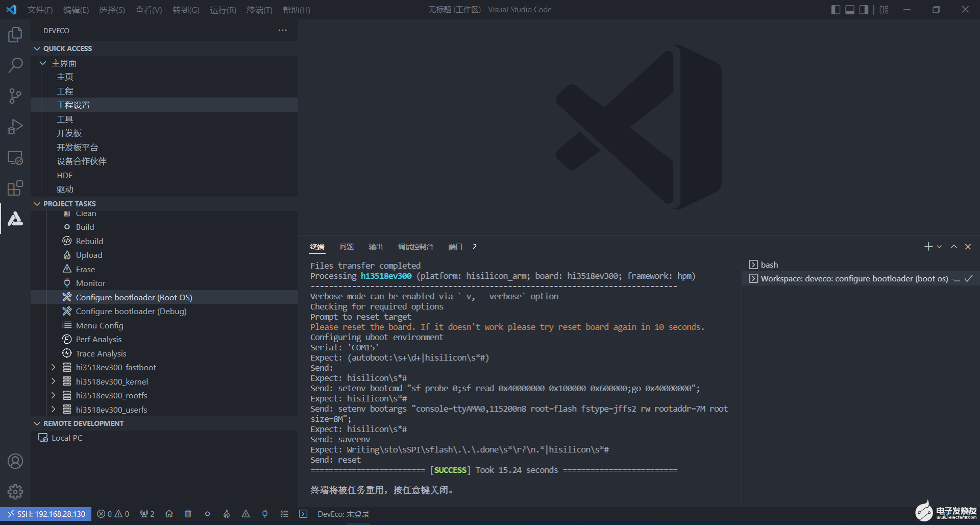Image resolution: width=980 pixels, height=525 pixels.
Task: Collapse the 主界面 tree node
Action: tap(43, 63)
